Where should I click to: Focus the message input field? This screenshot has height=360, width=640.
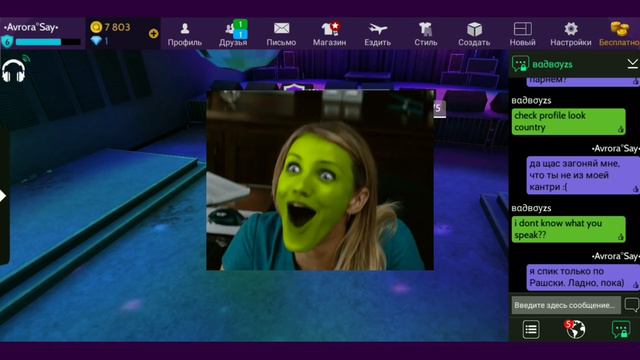point(566,305)
